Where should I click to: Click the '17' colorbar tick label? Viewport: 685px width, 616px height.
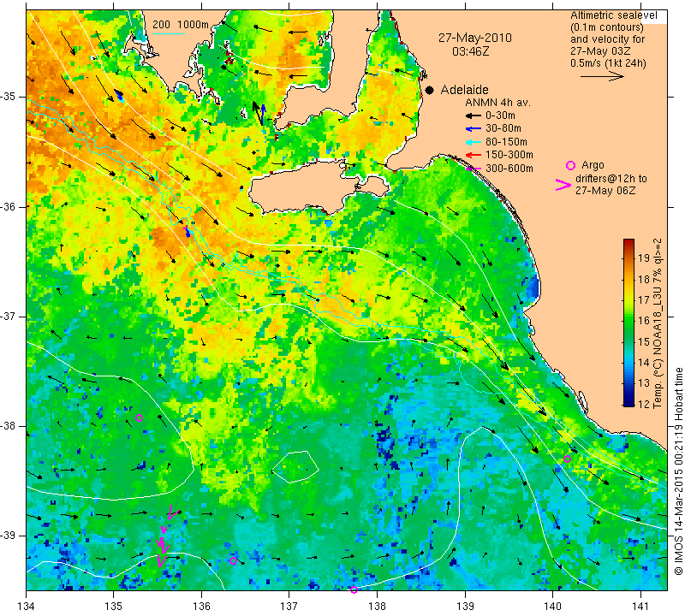644,300
